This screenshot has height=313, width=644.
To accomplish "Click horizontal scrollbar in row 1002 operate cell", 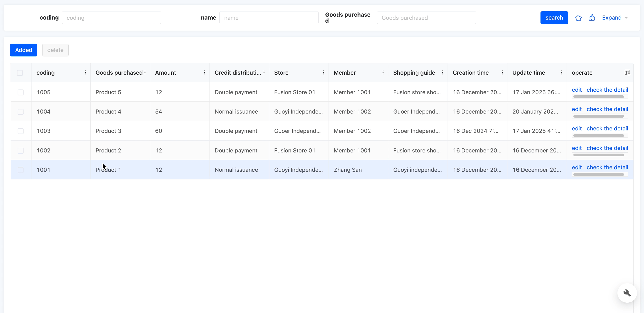I will coord(598,155).
